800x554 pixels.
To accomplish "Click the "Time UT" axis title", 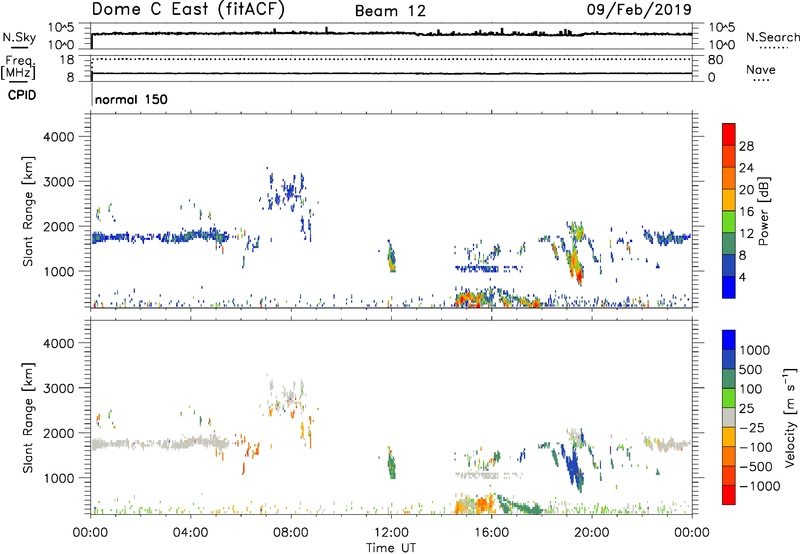I will pyautogui.click(x=391, y=548).
